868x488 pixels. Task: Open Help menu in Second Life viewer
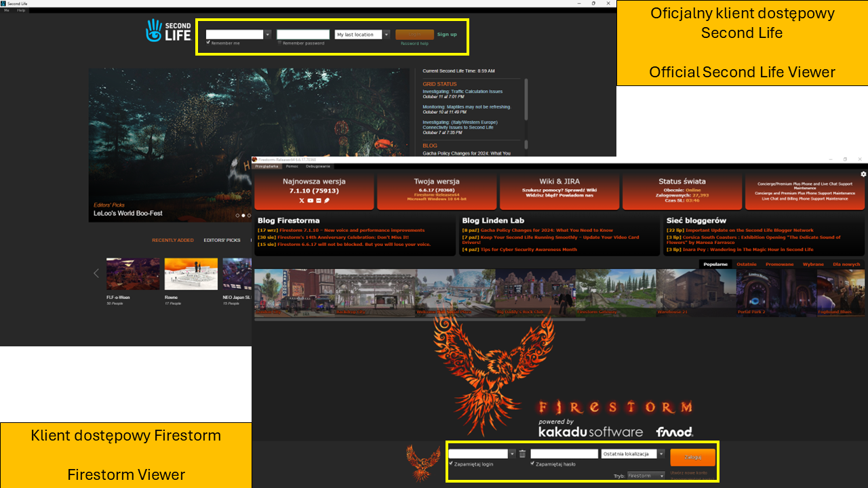pos(21,10)
